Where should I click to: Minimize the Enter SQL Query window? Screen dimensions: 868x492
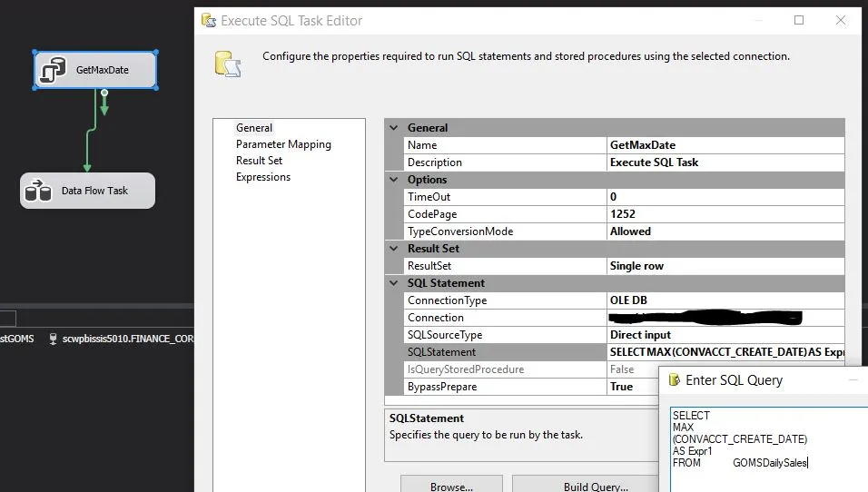pyautogui.click(x=853, y=379)
